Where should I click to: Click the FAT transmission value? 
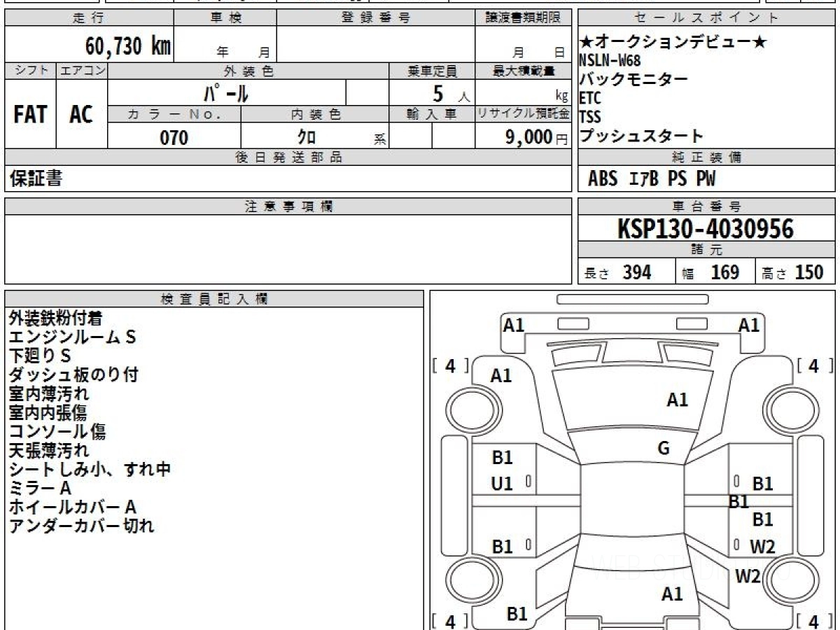[x=30, y=115]
